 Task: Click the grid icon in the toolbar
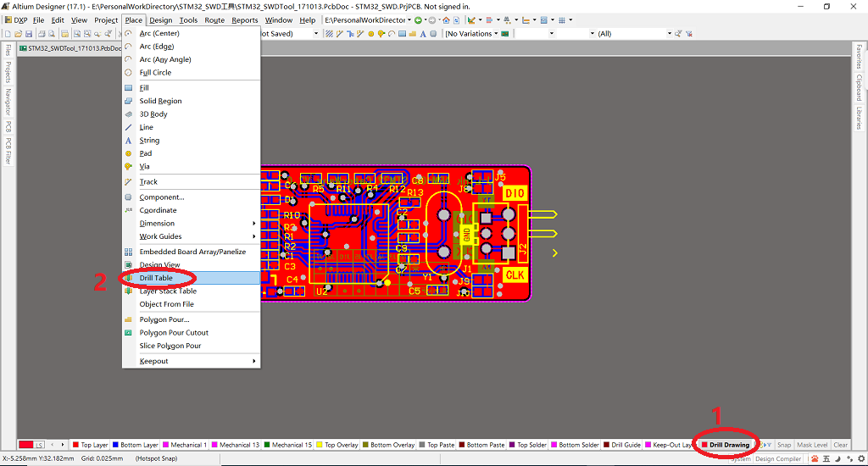pyautogui.click(x=562, y=20)
